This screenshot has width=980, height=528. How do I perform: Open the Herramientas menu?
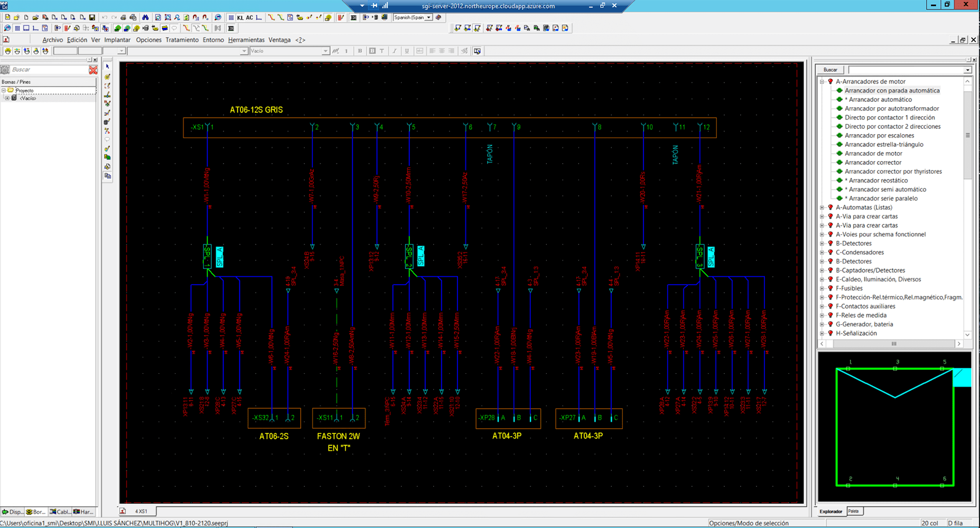246,40
